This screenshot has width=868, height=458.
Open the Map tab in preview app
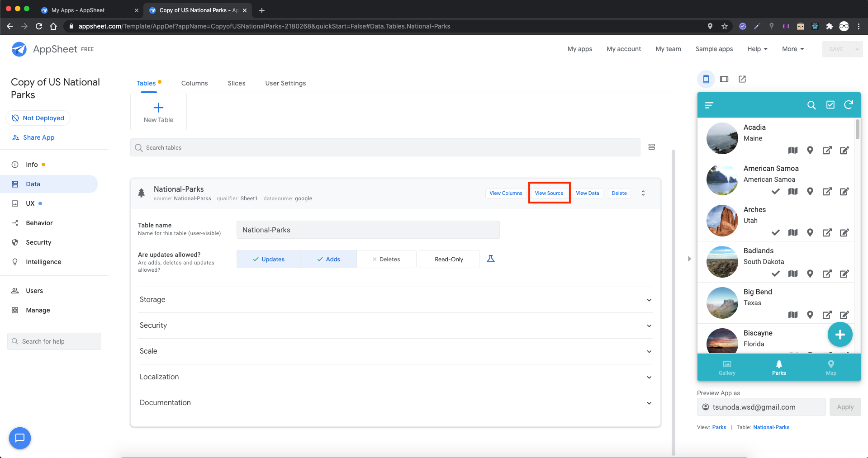[831, 368]
